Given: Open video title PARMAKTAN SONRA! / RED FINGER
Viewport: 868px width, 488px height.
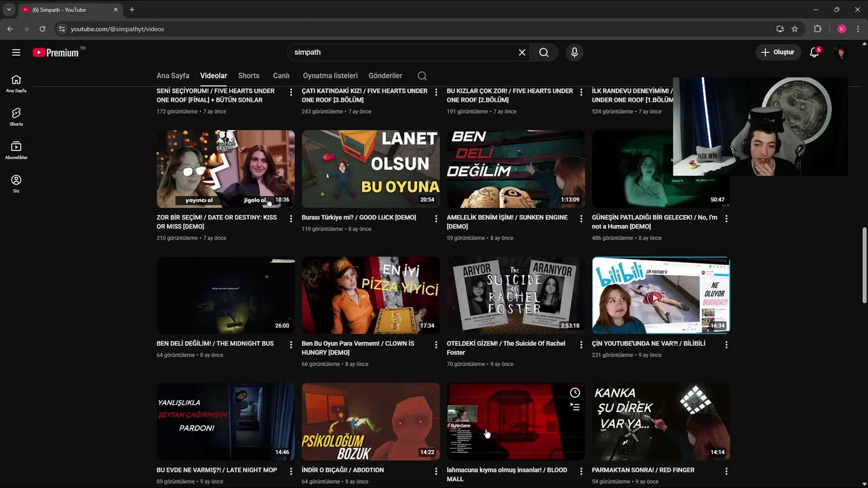Looking at the screenshot, I should [x=643, y=470].
